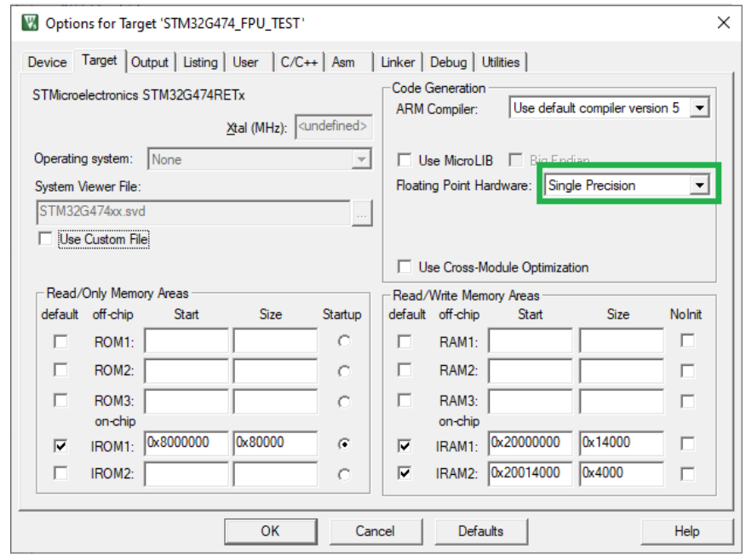This screenshot has width=752, height=560.
Task: Restore settings with Defaults button
Action: click(x=481, y=531)
